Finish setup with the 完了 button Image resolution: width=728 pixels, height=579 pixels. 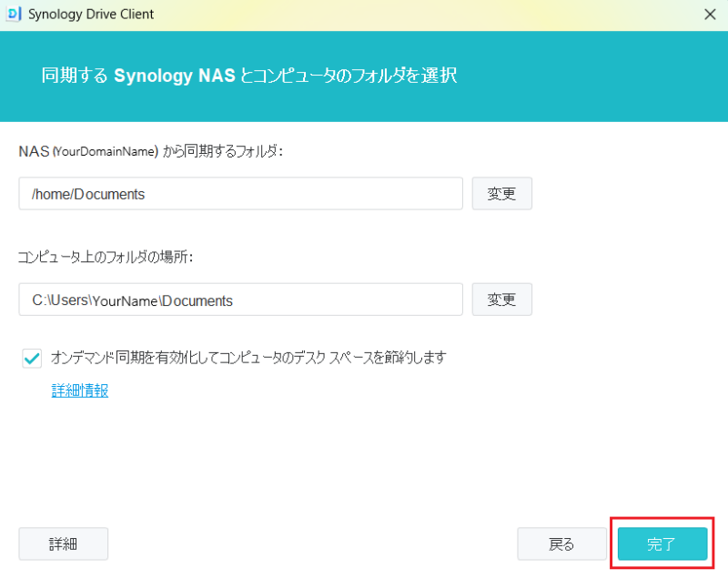pos(662,543)
